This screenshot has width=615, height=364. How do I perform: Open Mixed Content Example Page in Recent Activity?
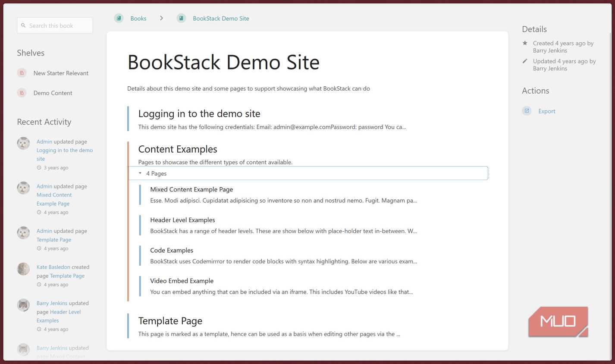coord(54,199)
